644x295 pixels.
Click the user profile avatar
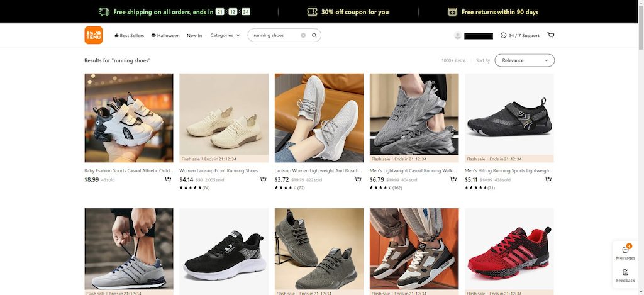[x=458, y=36]
